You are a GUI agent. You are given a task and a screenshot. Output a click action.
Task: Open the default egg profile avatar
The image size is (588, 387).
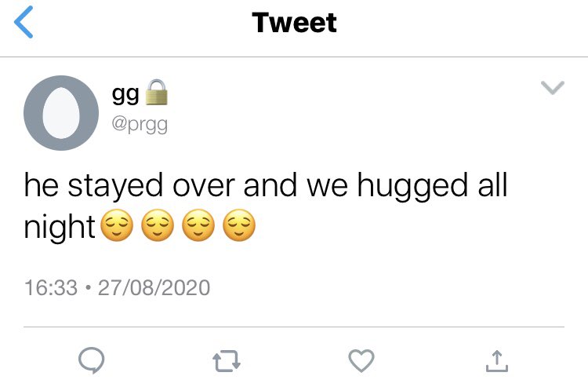pos(61,113)
